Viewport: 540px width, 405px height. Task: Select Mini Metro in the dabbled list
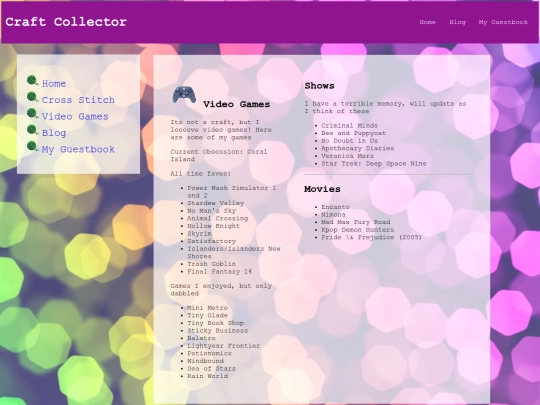pos(207,308)
